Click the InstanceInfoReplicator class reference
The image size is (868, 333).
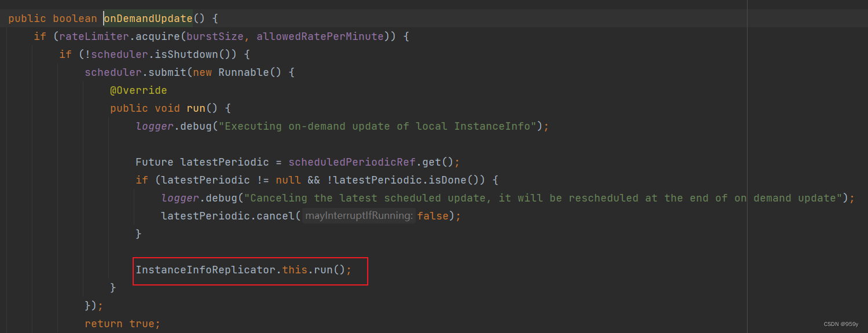tap(206, 270)
